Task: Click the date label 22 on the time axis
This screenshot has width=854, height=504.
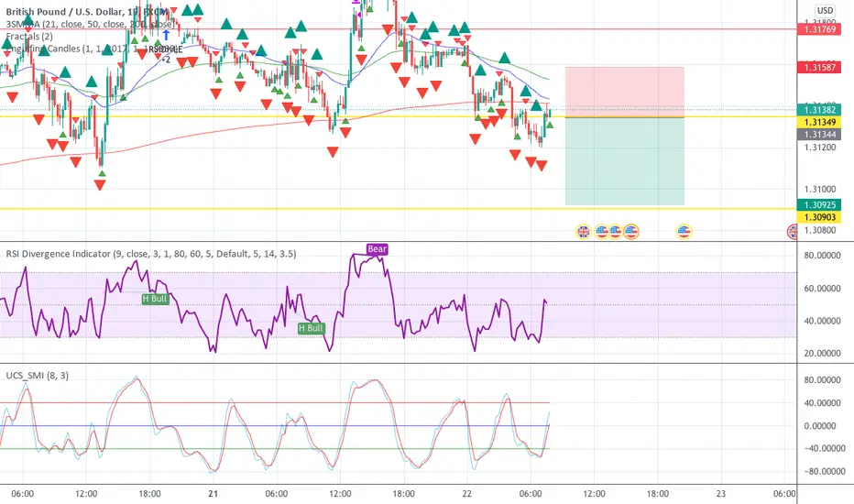Action: (x=466, y=494)
